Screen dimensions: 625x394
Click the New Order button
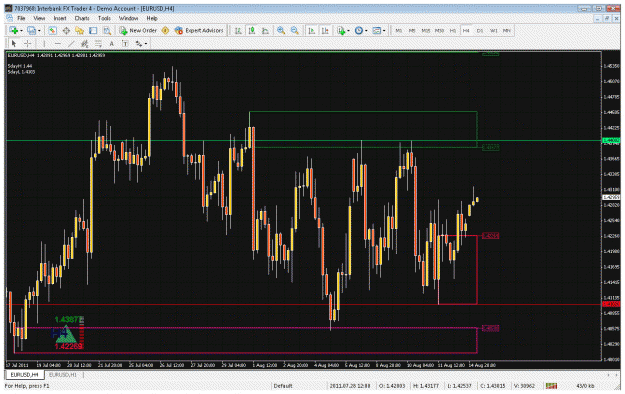click(x=138, y=31)
